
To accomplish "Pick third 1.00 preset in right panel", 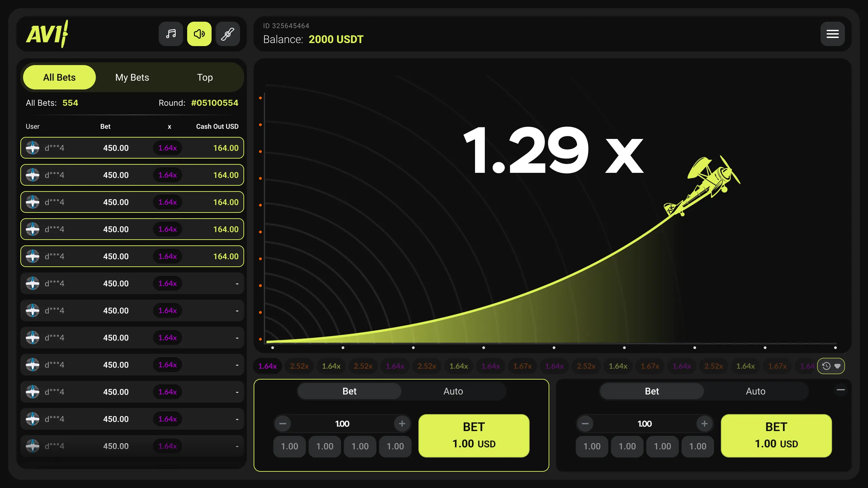I will point(663,446).
